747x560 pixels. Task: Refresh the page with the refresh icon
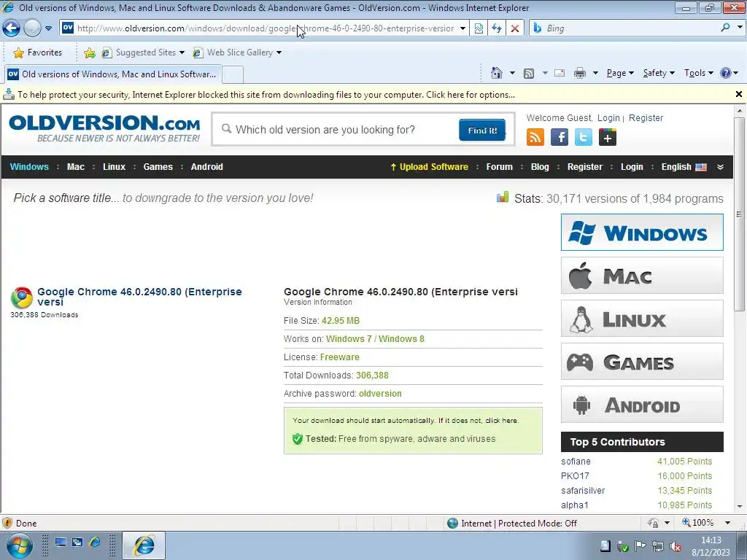click(497, 28)
